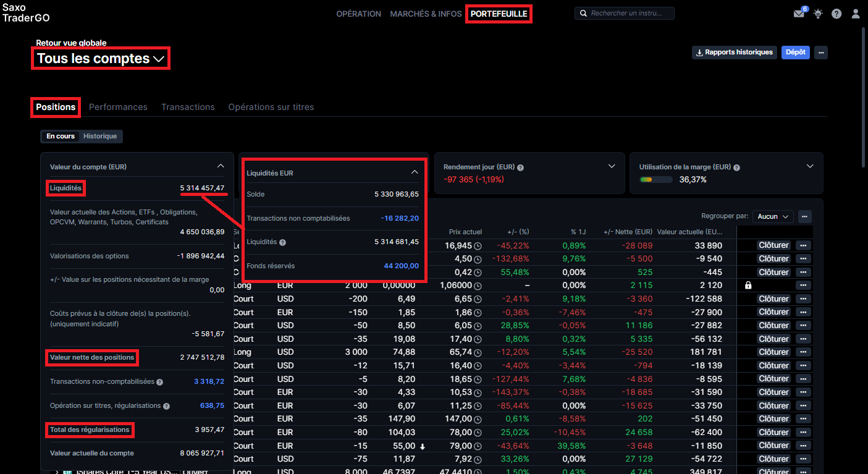868x474 pixels.
Task: Collapse the Liquidités EUR panel chevron
Action: (x=415, y=172)
